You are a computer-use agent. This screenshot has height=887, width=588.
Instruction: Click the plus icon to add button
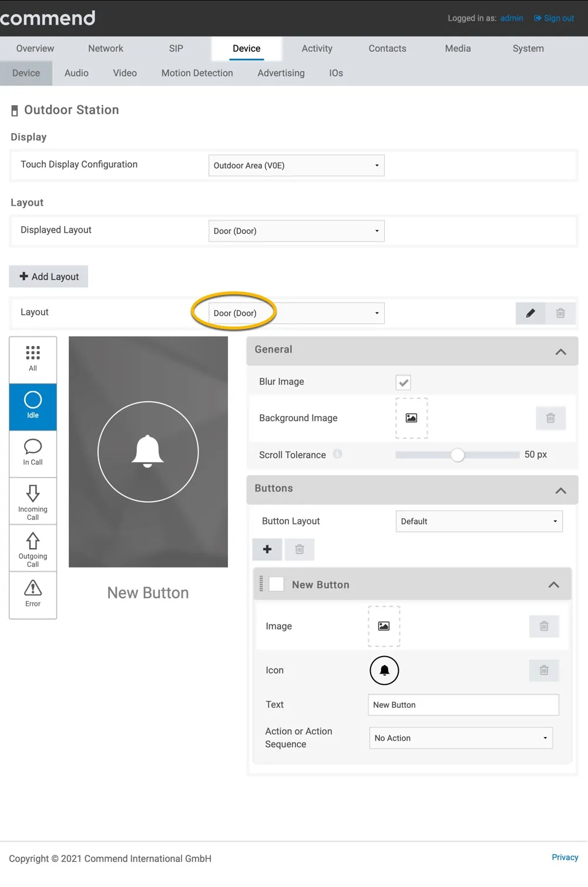[267, 549]
